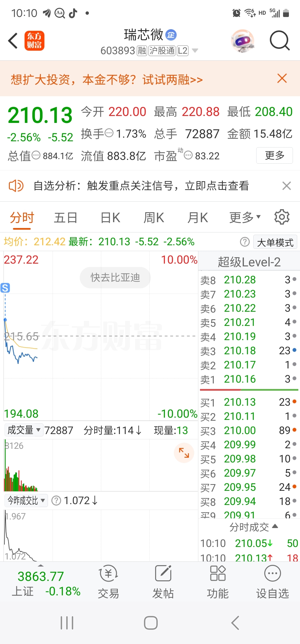Image resolution: width=300 pixels, height=644 pixels.
Task: Expand chart with the fullscreen arrows icon
Action: coord(184,453)
